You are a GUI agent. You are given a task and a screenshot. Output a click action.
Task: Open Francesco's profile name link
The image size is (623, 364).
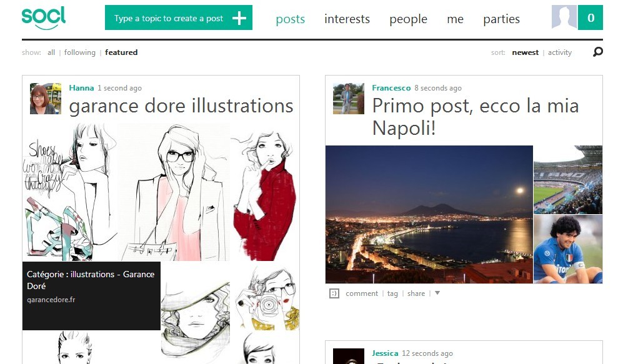click(x=391, y=88)
